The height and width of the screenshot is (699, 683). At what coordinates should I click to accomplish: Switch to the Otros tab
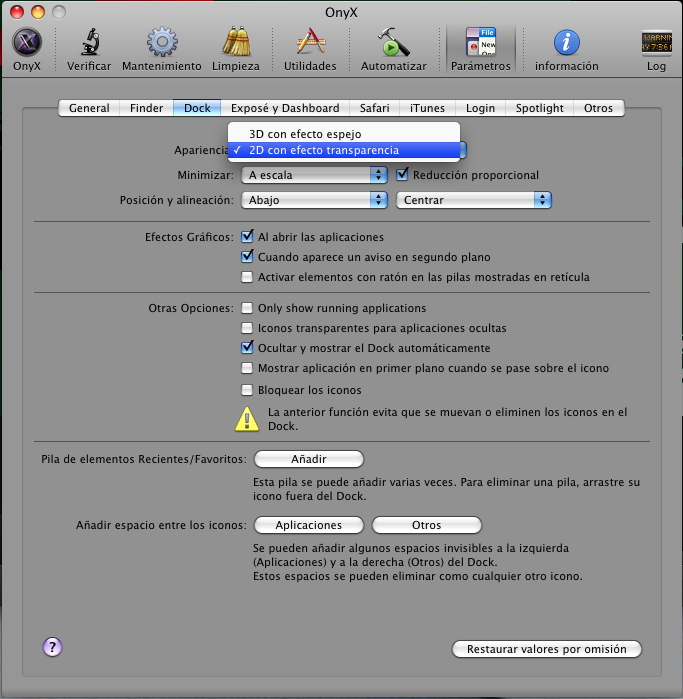click(598, 108)
